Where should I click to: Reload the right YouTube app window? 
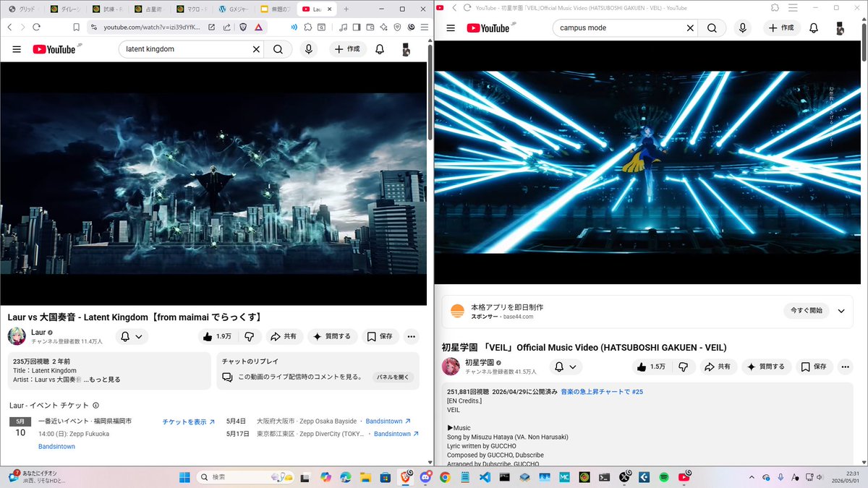(x=468, y=7)
